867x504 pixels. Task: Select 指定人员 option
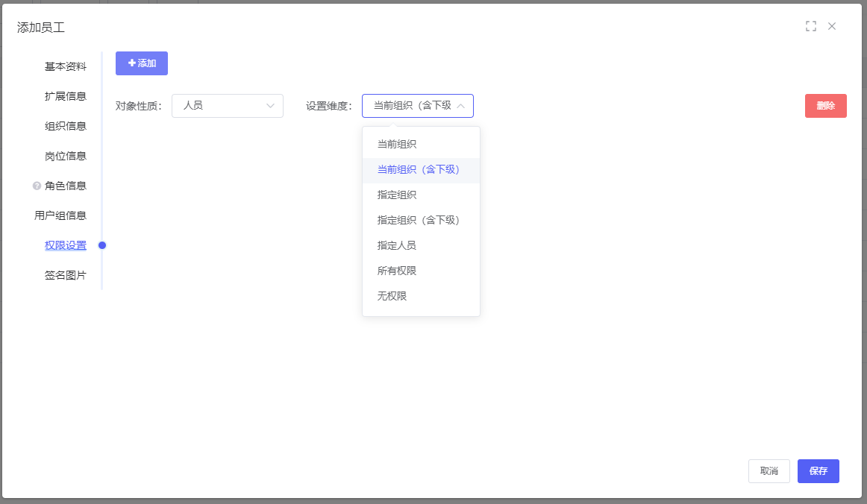pyautogui.click(x=397, y=246)
